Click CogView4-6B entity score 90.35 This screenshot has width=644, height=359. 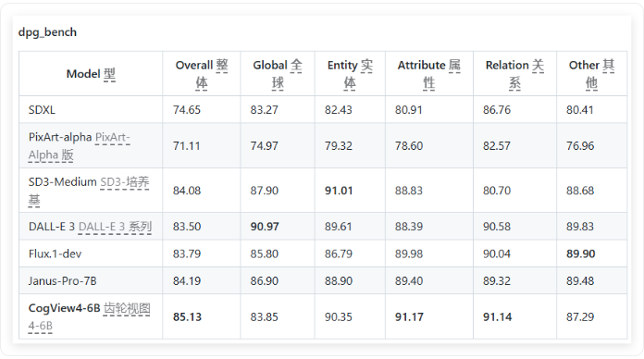339,317
